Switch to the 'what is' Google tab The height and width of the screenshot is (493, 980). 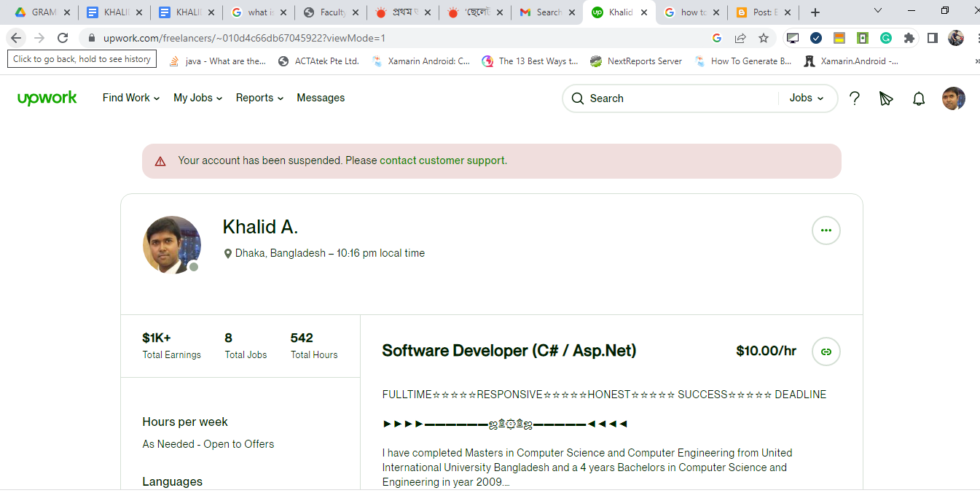pos(259,12)
